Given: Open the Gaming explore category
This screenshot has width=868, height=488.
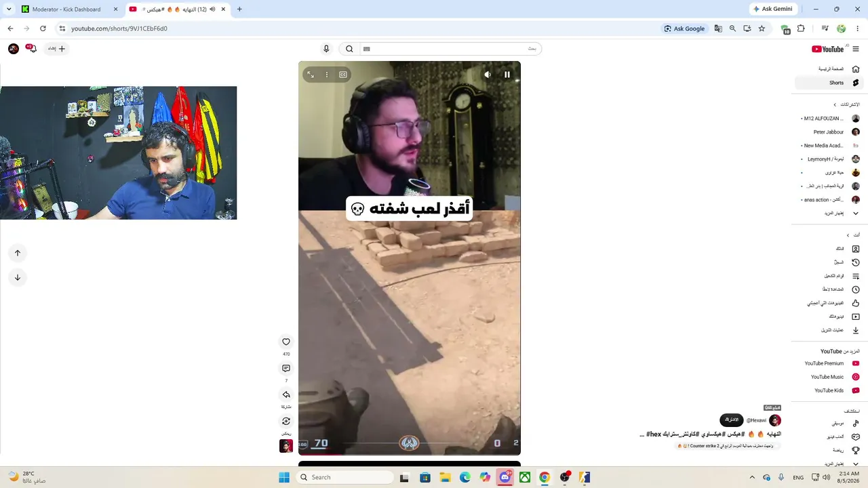Looking at the screenshot, I should [x=829, y=436].
